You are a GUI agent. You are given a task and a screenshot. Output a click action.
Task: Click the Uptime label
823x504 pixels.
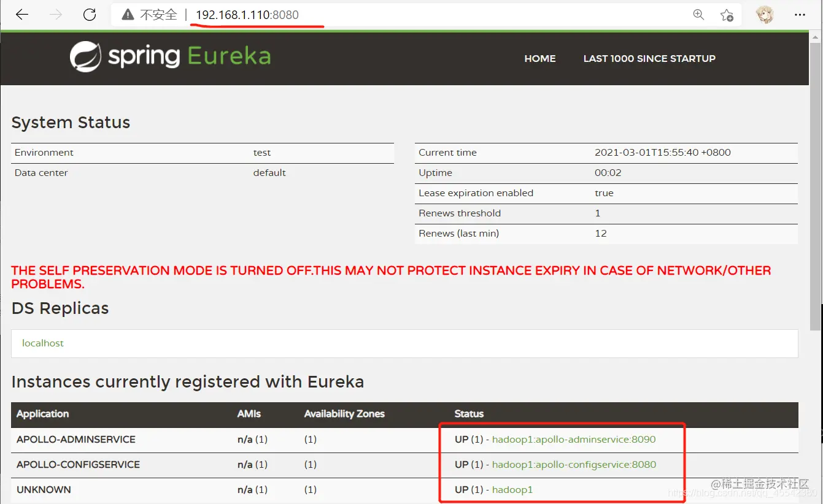[435, 173]
